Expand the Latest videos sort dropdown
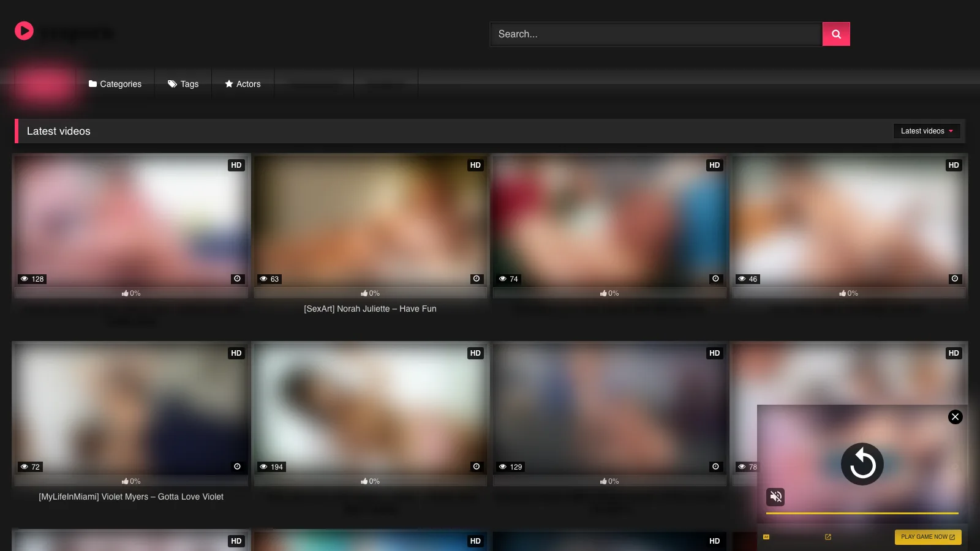 pos(927,131)
